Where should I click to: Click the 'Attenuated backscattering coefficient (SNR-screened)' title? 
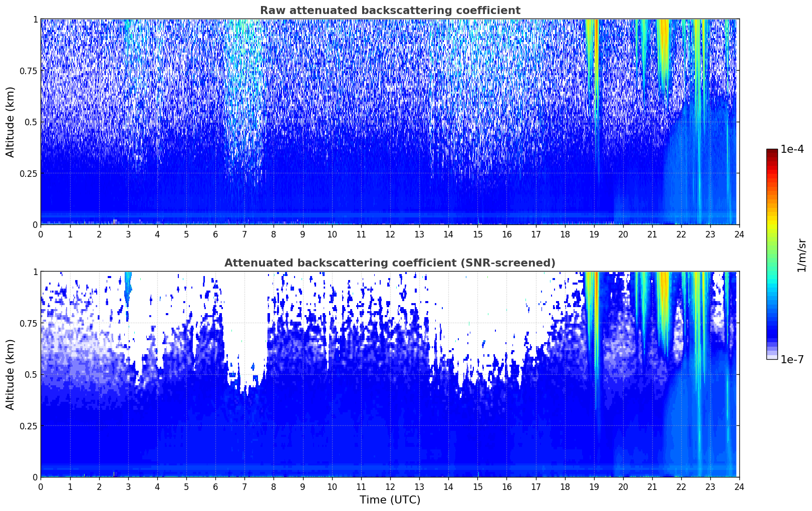coord(390,263)
